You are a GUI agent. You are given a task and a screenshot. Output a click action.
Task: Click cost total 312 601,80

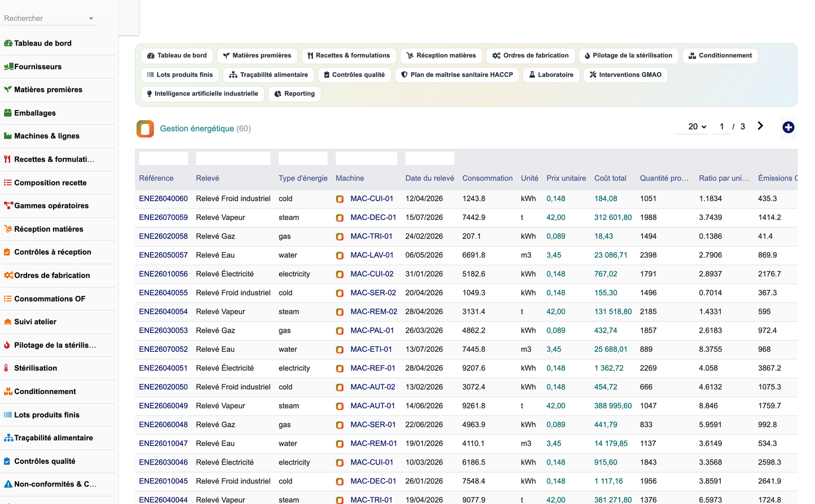613,217
